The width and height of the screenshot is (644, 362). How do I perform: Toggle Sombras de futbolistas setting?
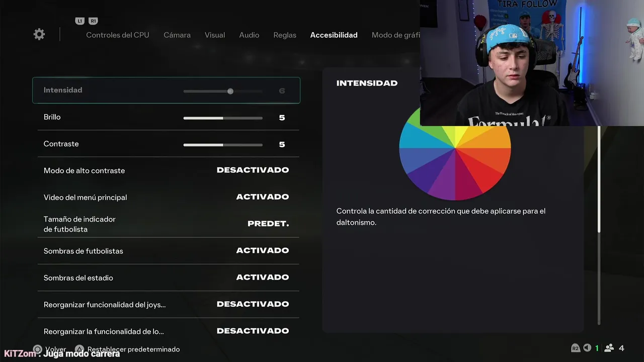pyautogui.click(x=169, y=251)
